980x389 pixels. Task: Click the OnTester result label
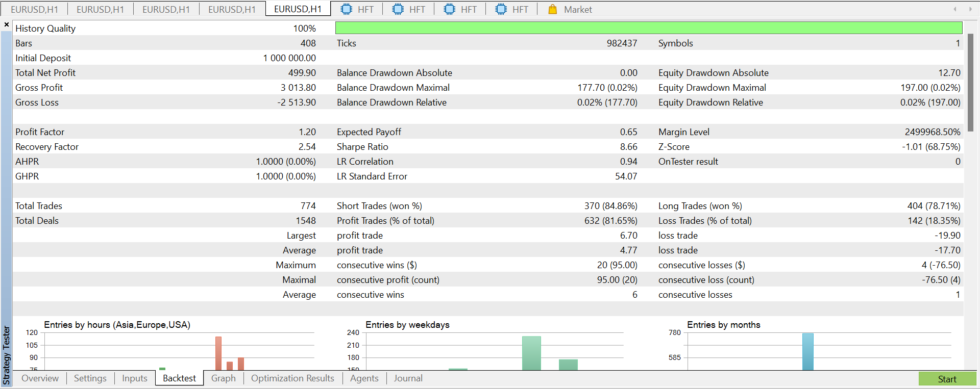[688, 162]
